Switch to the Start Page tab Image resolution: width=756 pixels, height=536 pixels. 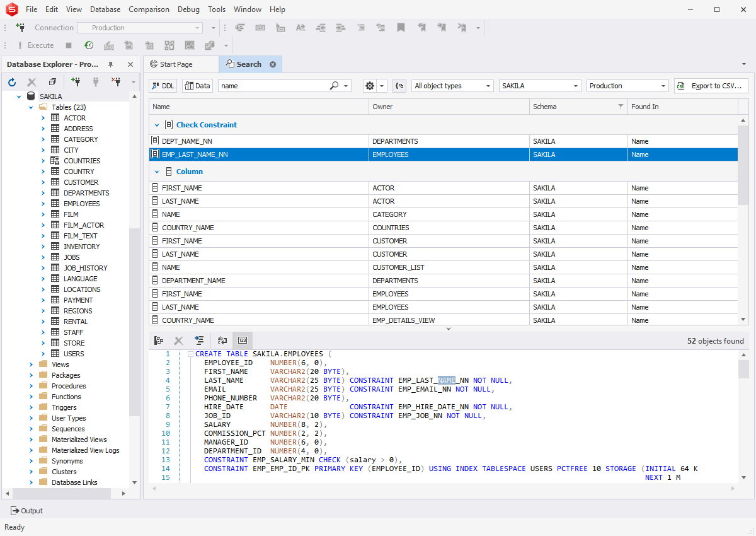click(176, 64)
